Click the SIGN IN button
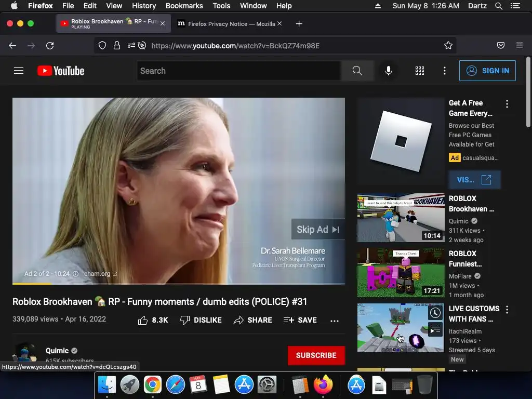 (x=487, y=71)
